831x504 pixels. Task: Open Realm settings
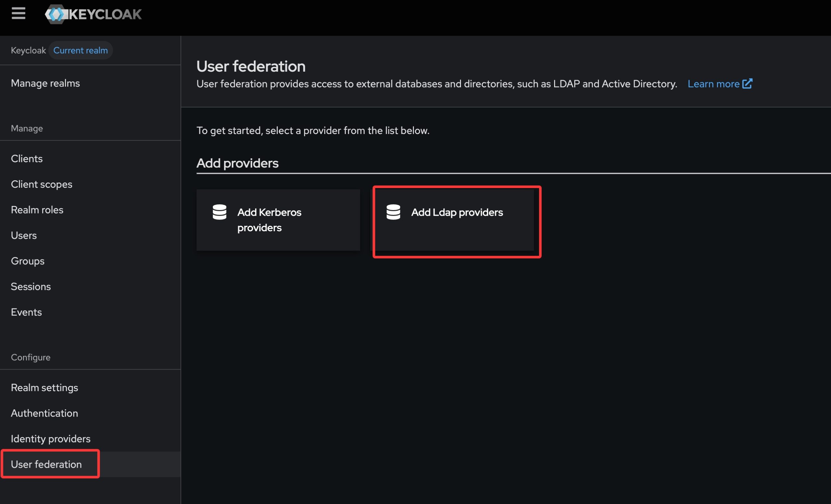90,388
